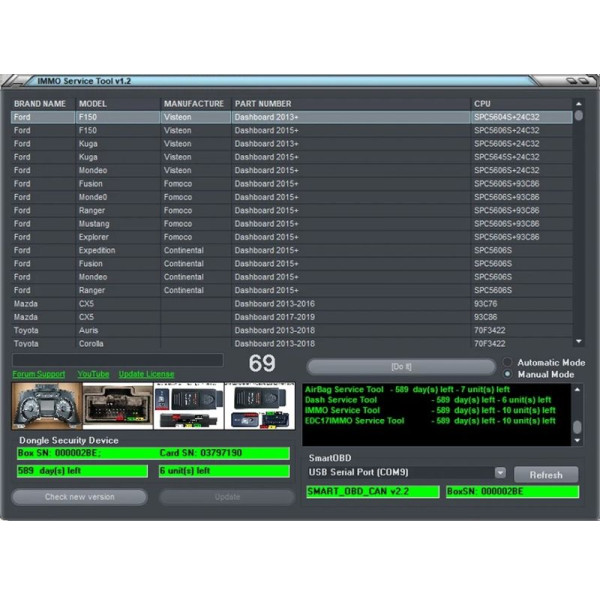The width and height of the screenshot is (600, 596).
Task: Click the vehicle list scroll up arrow
Action: click(x=578, y=103)
